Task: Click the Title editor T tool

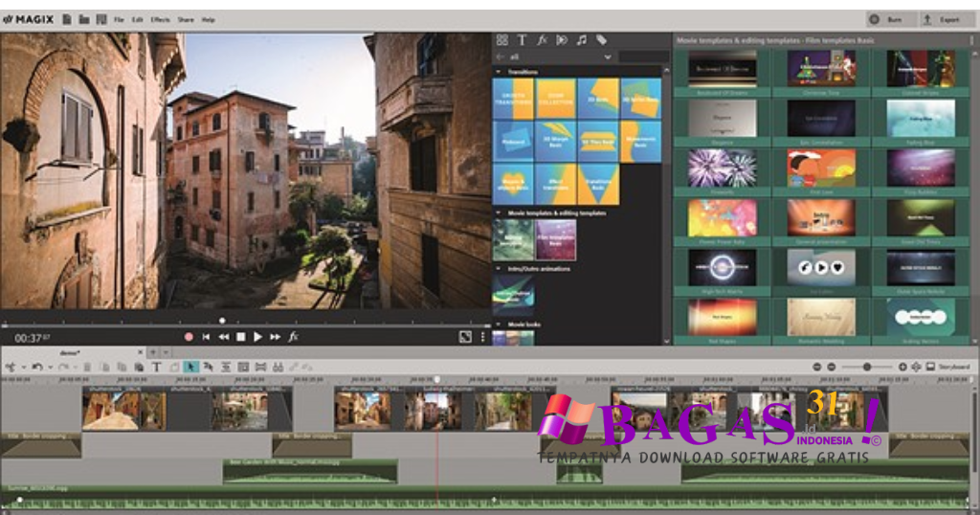Action: pos(156,367)
